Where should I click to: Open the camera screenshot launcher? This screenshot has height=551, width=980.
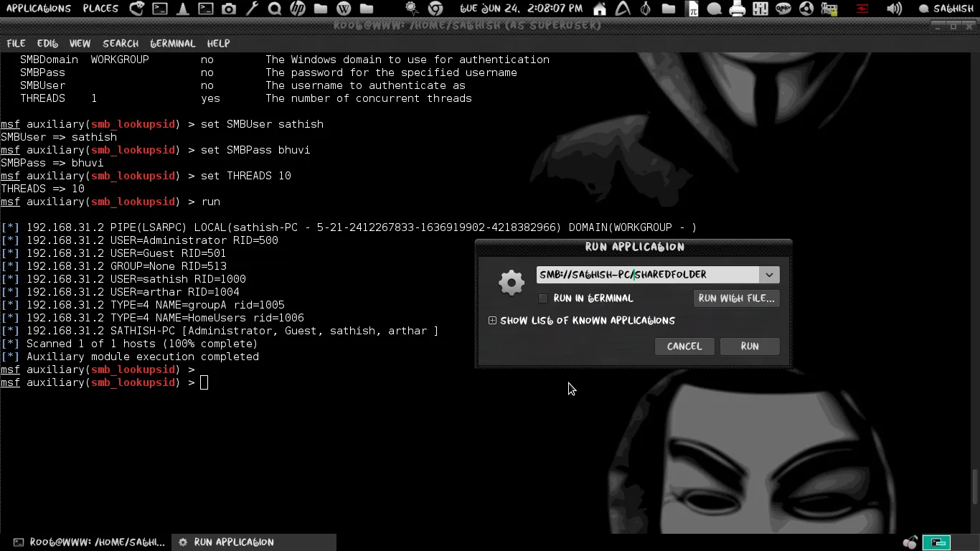click(228, 9)
